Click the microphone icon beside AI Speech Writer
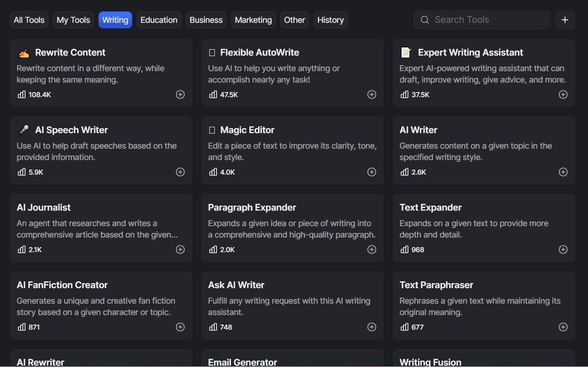This screenshot has height=367, width=588. click(24, 130)
